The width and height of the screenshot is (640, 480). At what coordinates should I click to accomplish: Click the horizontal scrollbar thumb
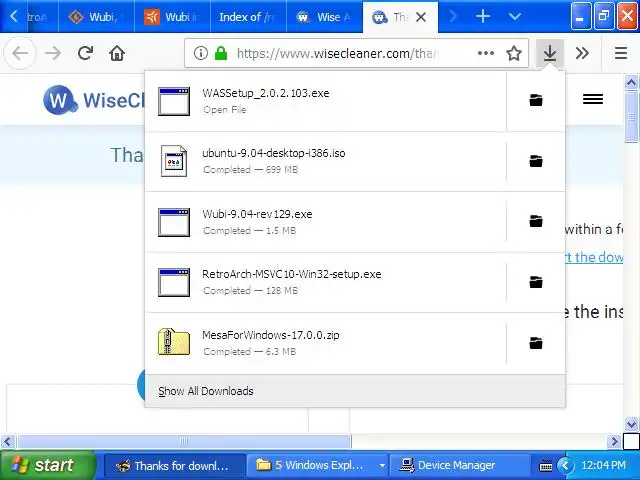(x=184, y=441)
